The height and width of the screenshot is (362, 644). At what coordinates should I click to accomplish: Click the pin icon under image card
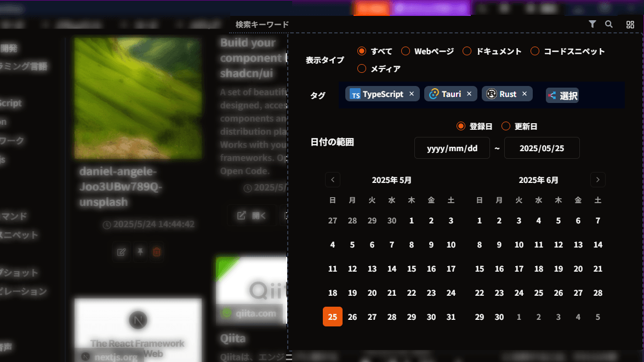pyautogui.click(x=140, y=252)
